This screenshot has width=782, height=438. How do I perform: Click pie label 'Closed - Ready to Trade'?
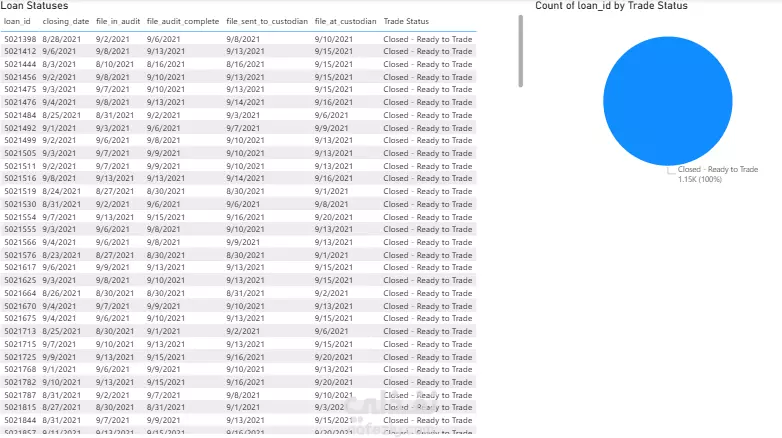(x=718, y=170)
